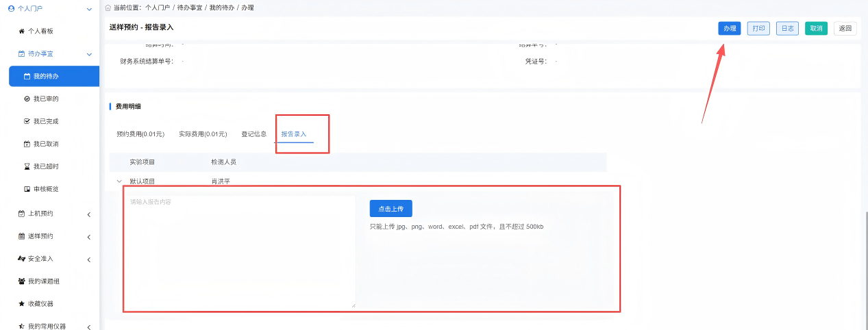Screen dimensions: 868x330
Task: Click the 安全准入 handshake icon
Action: [21, 259]
